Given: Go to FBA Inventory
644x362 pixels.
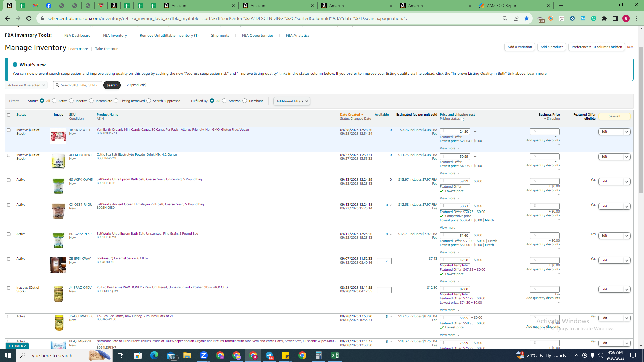Looking at the screenshot, I should point(115,35).
